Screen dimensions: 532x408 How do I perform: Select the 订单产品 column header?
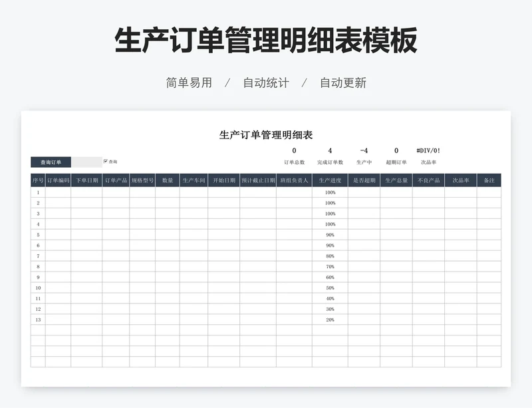(116, 180)
